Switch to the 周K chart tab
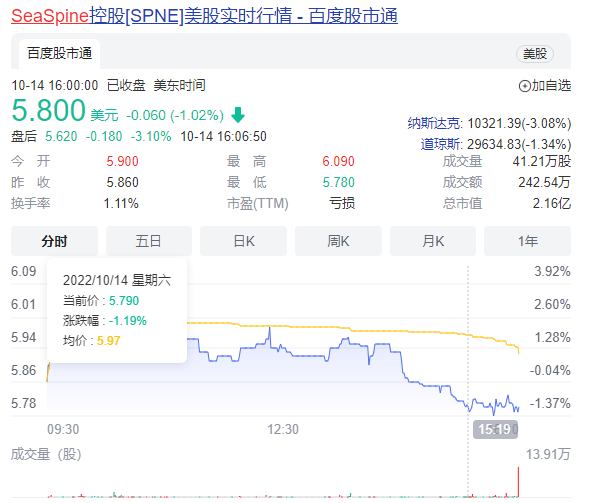The height and width of the screenshot is (503, 610). pos(338,241)
